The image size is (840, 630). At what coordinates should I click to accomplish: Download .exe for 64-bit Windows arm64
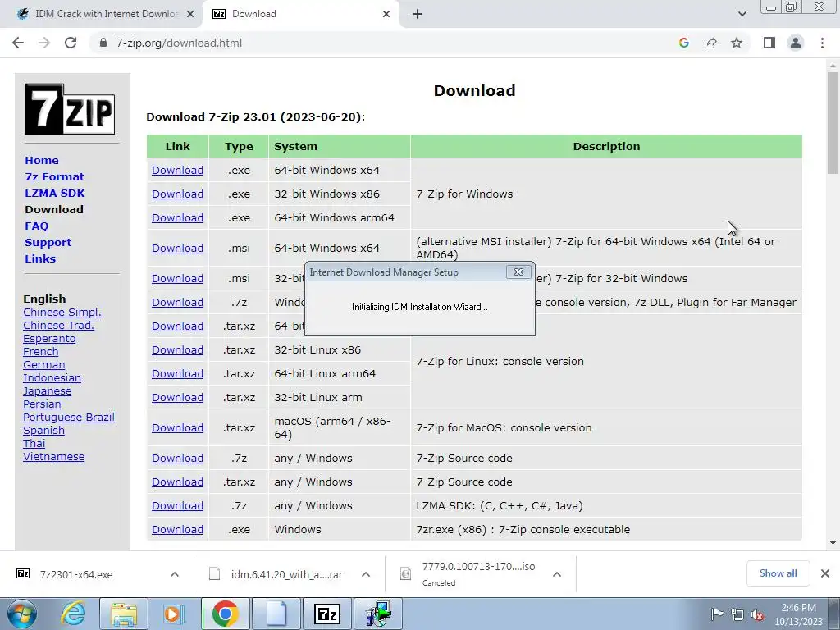(177, 218)
